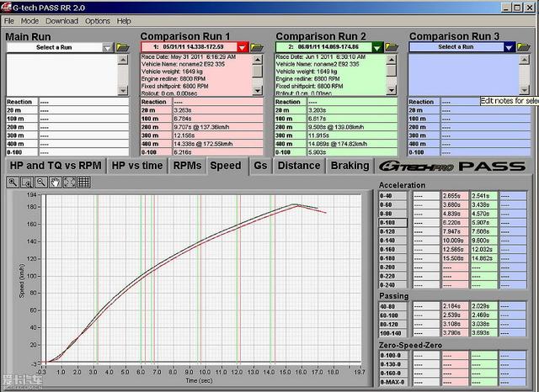Click Comparison Run 2 400 m value 14.069s

click(x=352, y=144)
